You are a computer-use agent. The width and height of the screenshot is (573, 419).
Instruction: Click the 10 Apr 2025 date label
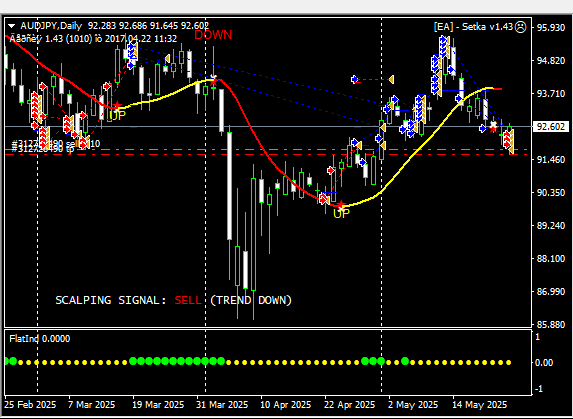pos(285,405)
